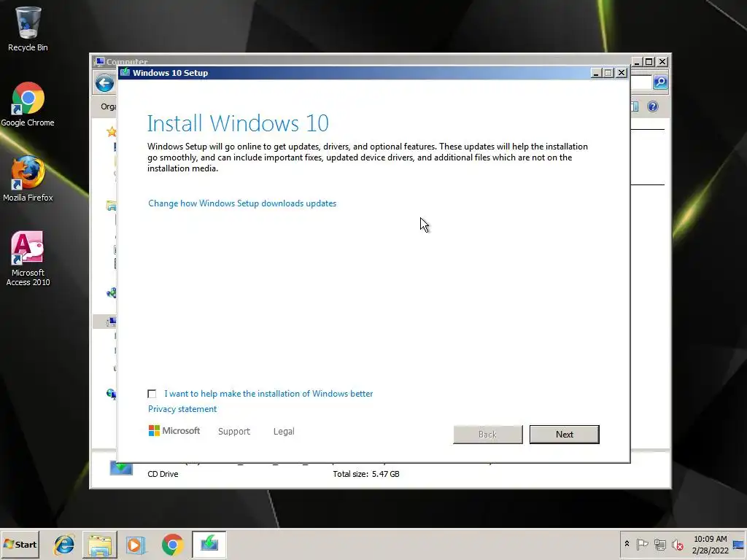Open the Recycle Bin desktop icon
The width and height of the screenshot is (747, 560).
tap(28, 29)
